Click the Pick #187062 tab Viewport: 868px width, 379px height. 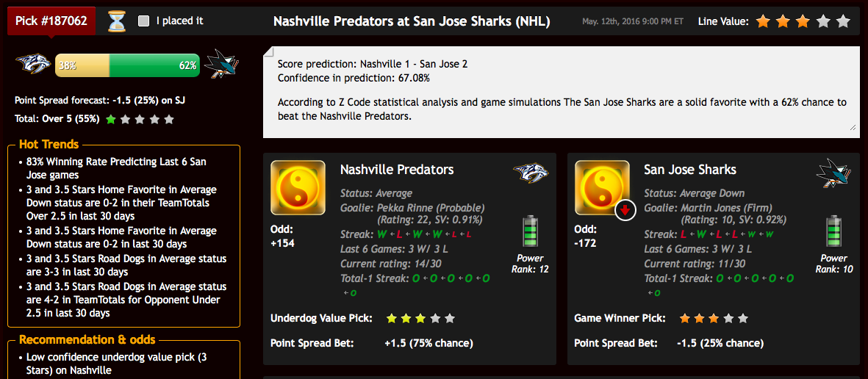point(51,21)
